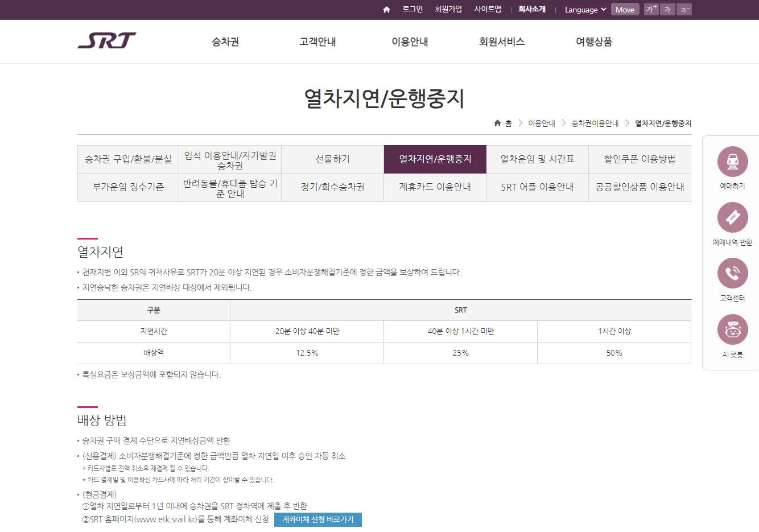Image resolution: width=759 pixels, height=532 pixels.
Task: Click the 로그인 link
Action: 412,9
